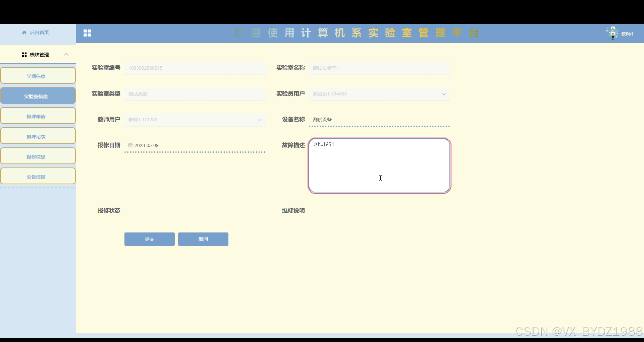Click the 实验室编号 input field
Screen dimensions: 644x342
pyautogui.click(x=195, y=68)
